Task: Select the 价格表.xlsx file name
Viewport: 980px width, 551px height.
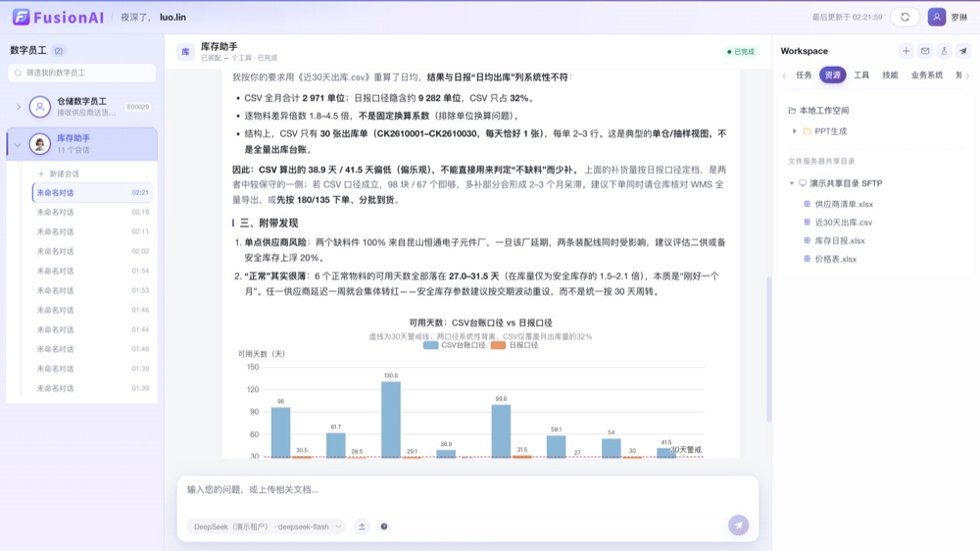Action: [x=836, y=259]
